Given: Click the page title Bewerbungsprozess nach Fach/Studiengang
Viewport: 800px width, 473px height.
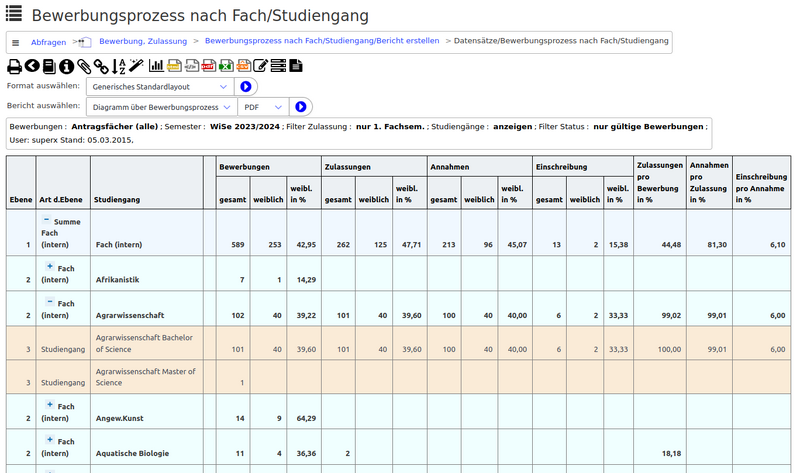Looking at the screenshot, I should [x=200, y=16].
